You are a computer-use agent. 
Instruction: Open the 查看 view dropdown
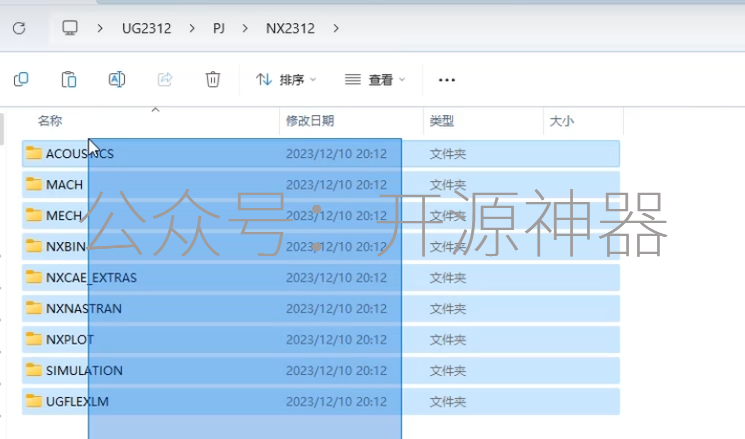coord(375,80)
